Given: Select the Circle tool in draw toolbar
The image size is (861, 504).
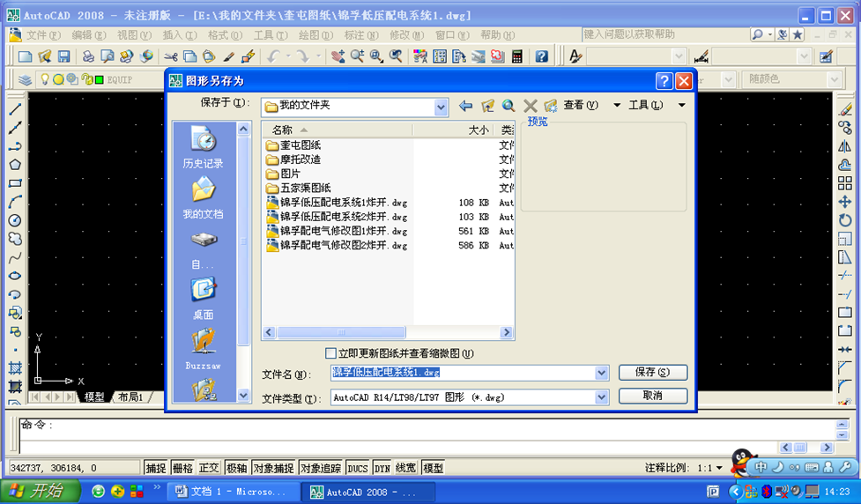Looking at the screenshot, I should point(15,220).
